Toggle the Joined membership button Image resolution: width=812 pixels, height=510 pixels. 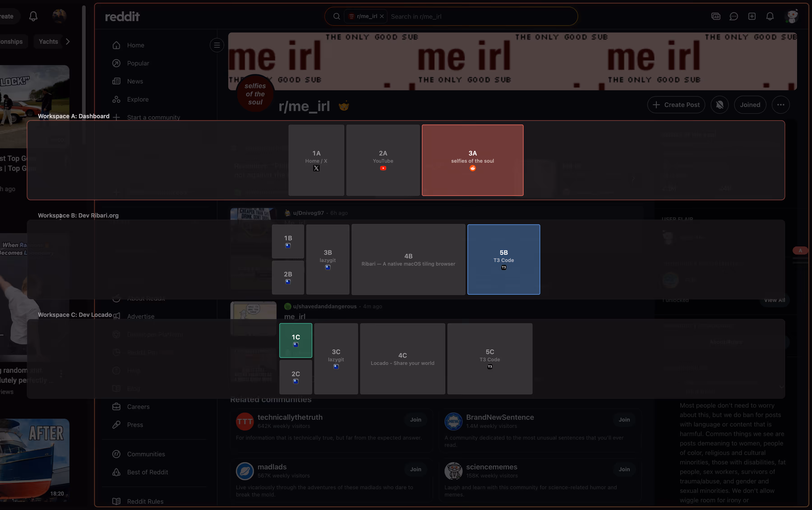tap(750, 105)
